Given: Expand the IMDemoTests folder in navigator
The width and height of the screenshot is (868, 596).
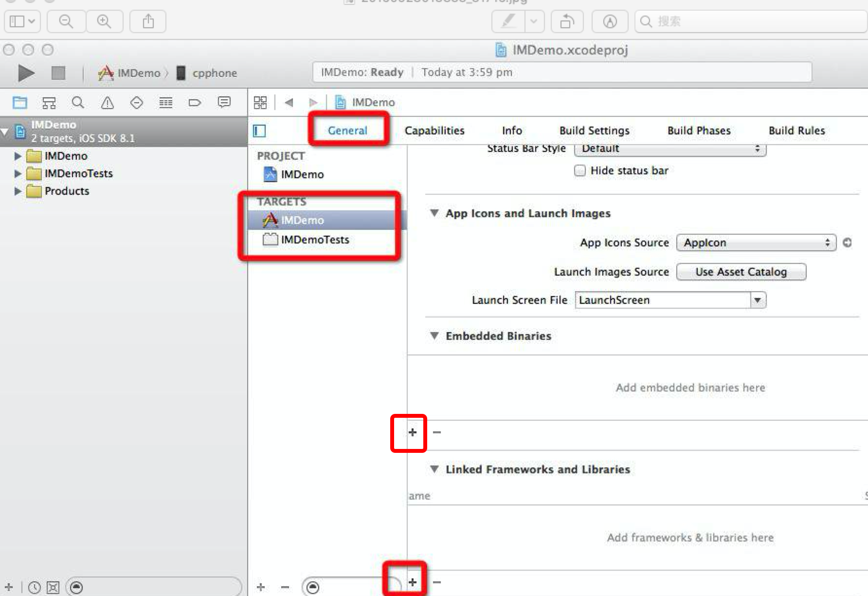Looking at the screenshot, I should (x=18, y=174).
